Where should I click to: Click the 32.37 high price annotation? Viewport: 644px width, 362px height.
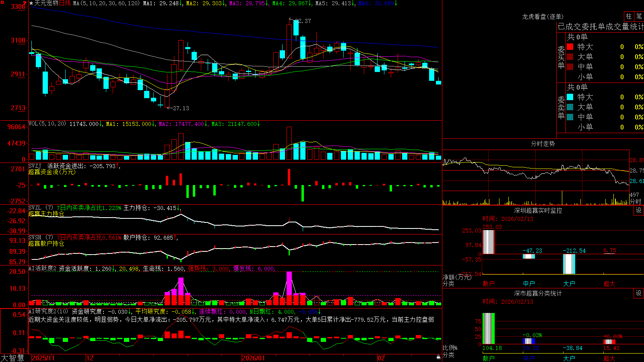(303, 21)
